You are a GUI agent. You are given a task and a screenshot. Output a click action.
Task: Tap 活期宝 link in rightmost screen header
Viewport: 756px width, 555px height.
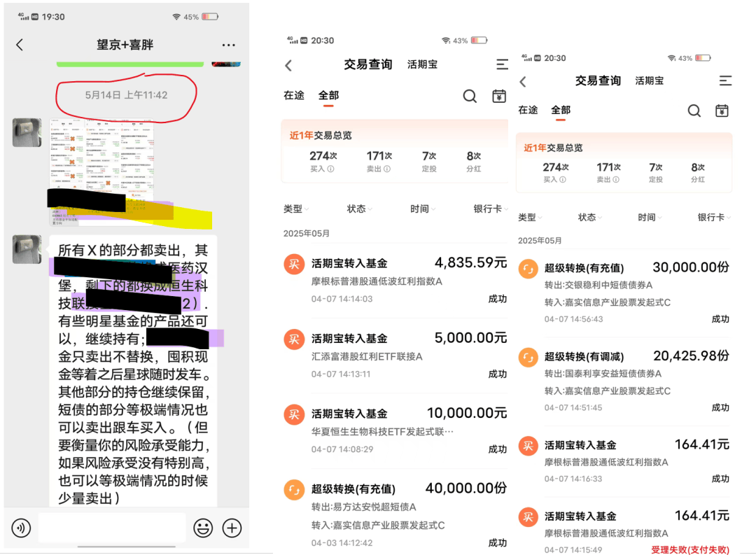point(649,80)
